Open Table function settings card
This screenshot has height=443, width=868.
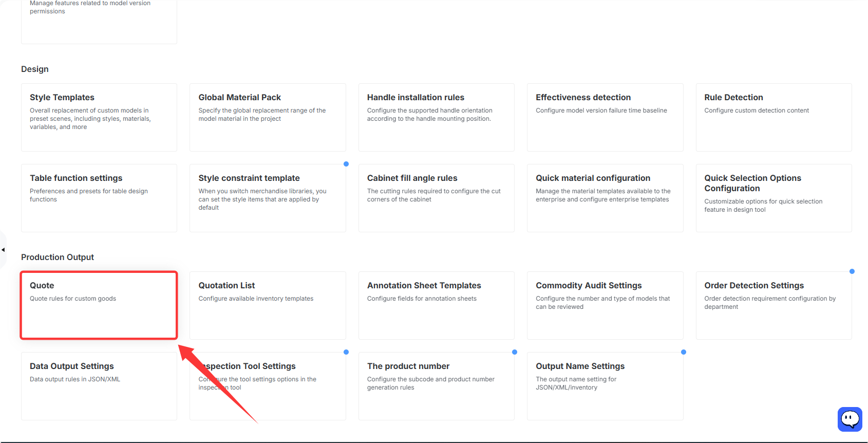99,198
